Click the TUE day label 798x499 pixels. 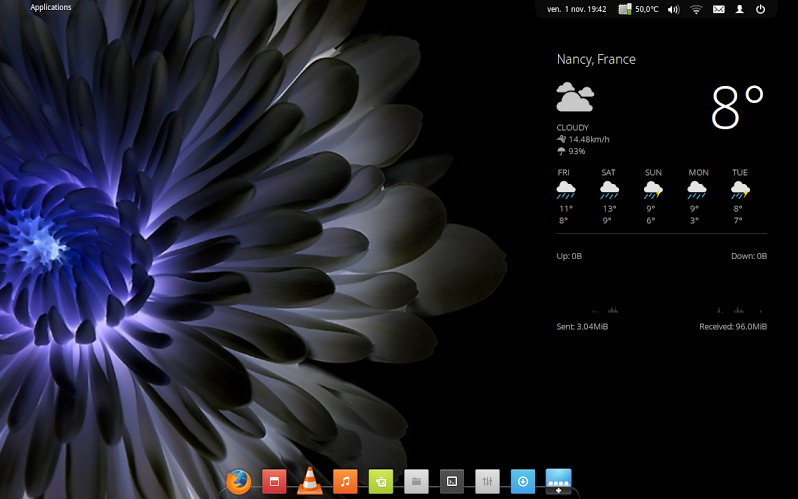tap(740, 173)
